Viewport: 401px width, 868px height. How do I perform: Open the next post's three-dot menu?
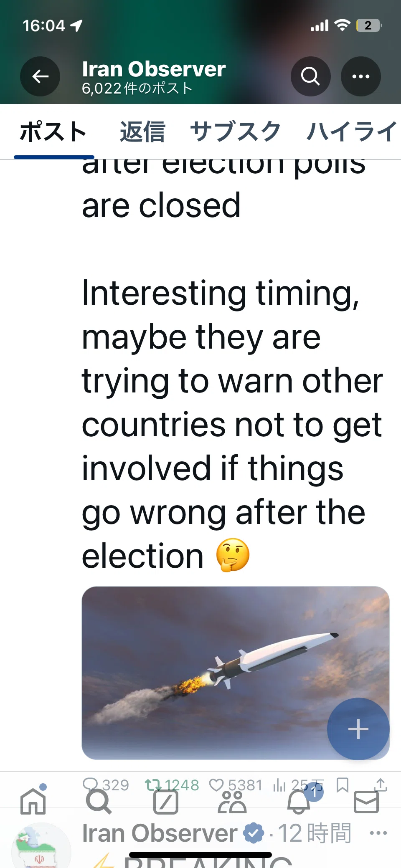378,833
